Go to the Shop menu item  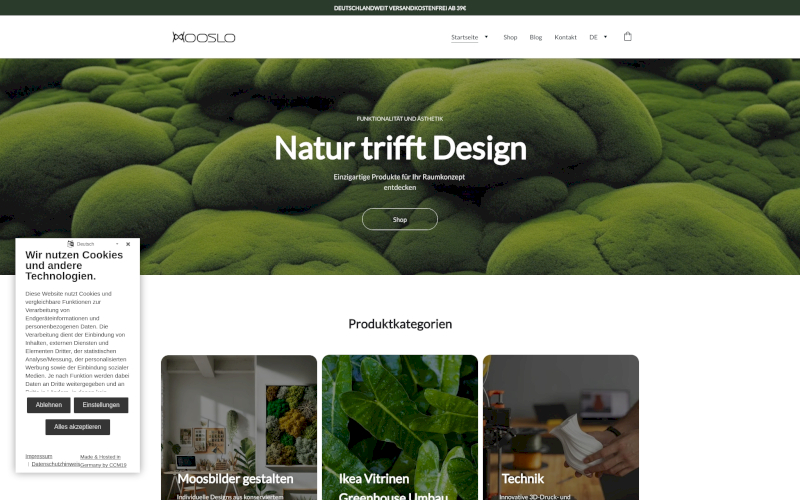(x=510, y=37)
